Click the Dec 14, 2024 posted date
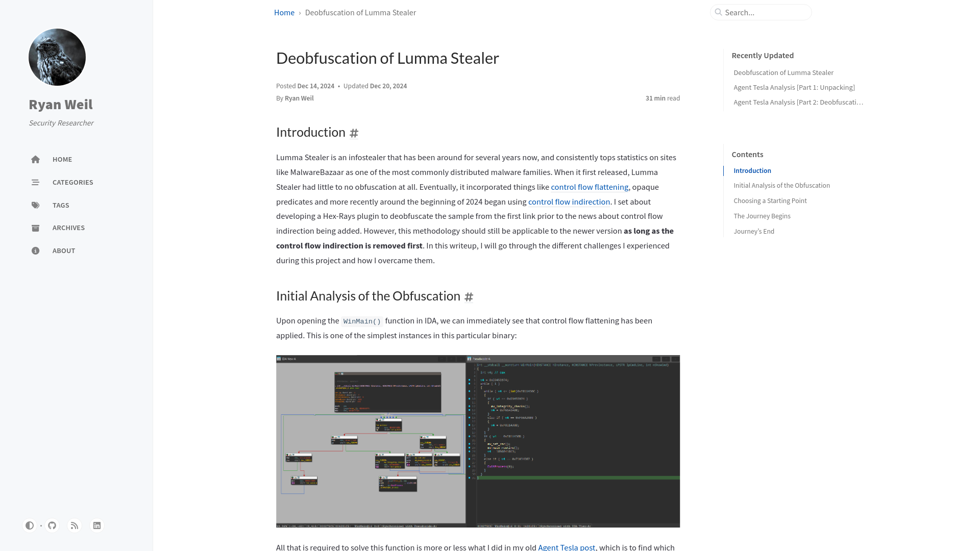 pyautogui.click(x=316, y=86)
